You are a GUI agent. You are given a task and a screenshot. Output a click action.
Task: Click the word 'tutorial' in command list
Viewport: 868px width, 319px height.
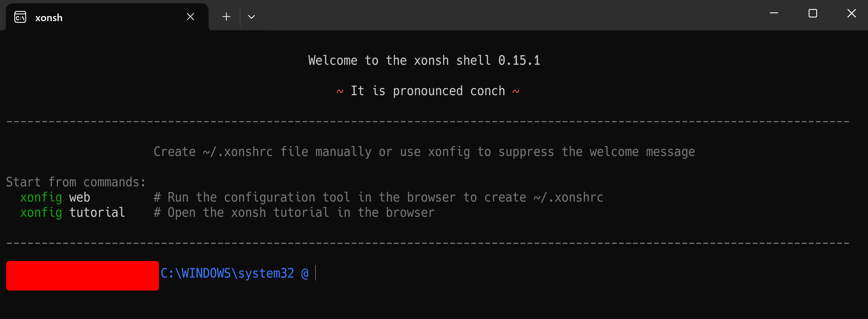[x=97, y=213]
